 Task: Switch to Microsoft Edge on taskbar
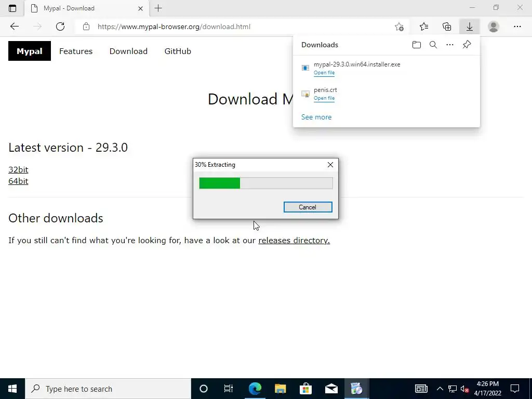pos(255,389)
